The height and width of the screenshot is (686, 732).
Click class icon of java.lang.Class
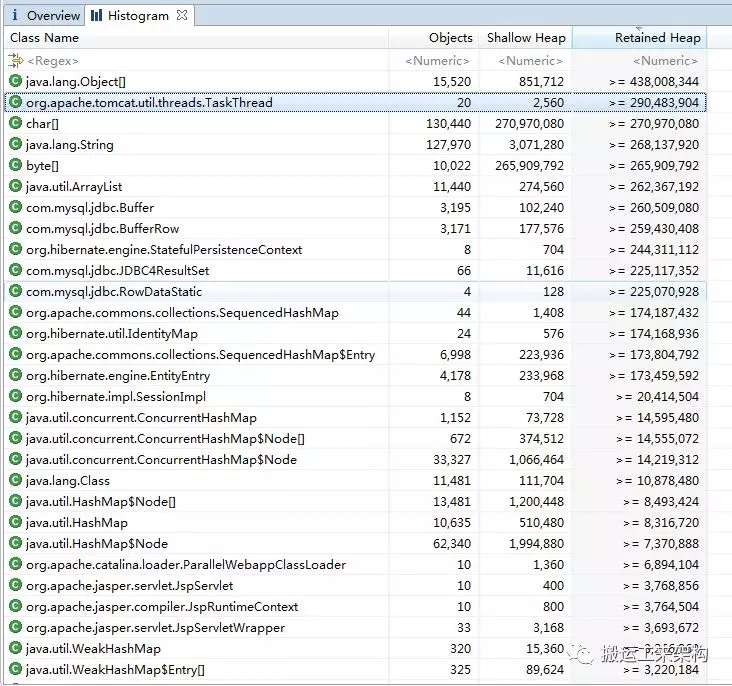point(15,481)
